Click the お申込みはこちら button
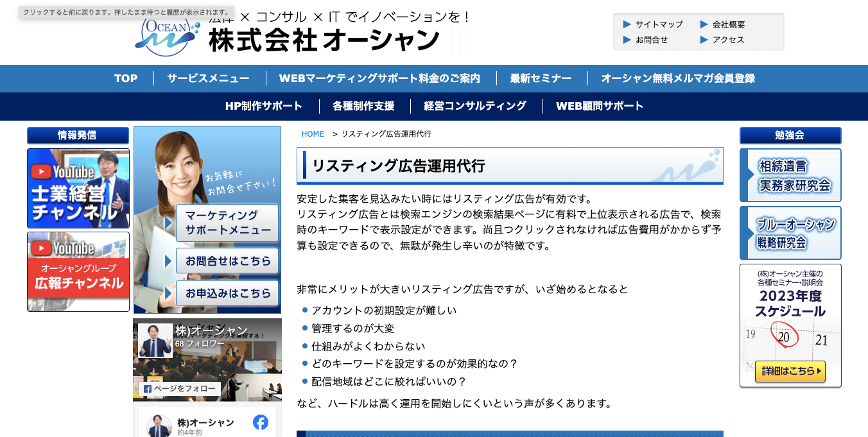The width and height of the screenshot is (868, 437). point(227,294)
